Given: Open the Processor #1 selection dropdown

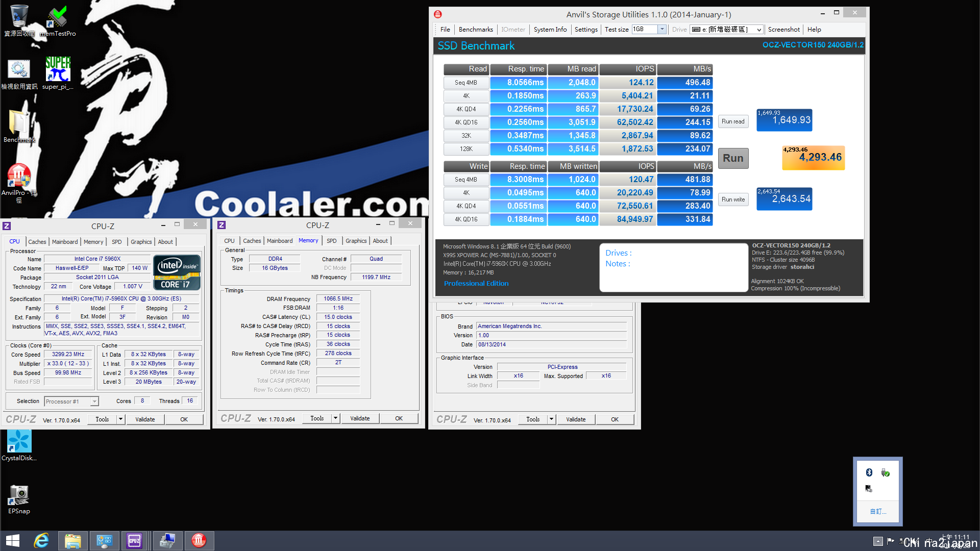Looking at the screenshot, I should pos(71,402).
